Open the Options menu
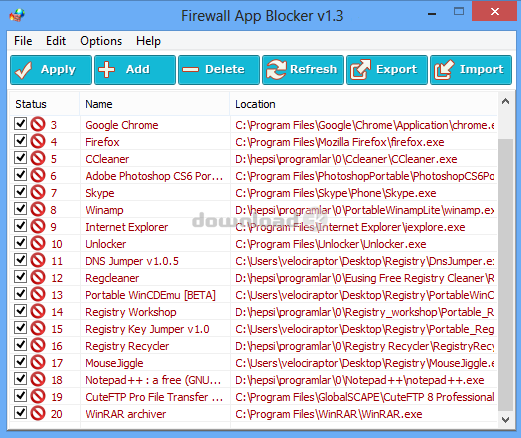Image resolution: width=521 pixels, height=438 pixels. pyautogui.click(x=101, y=41)
